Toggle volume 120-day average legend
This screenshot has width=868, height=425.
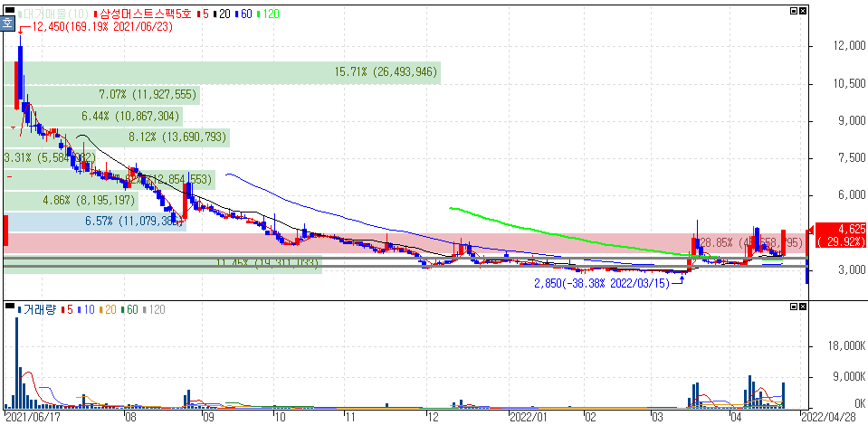point(153,310)
